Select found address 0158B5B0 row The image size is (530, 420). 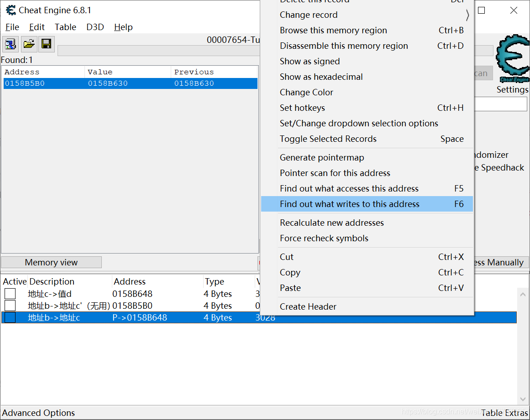(131, 83)
